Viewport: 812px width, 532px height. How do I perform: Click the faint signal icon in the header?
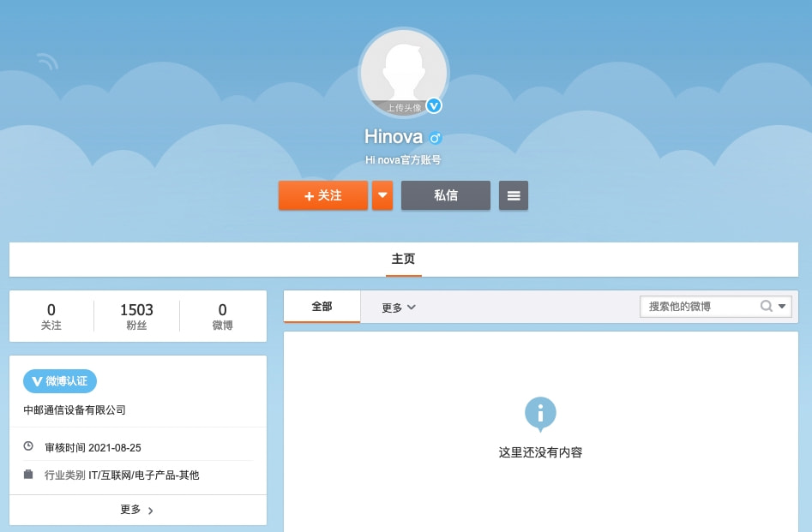[48, 62]
